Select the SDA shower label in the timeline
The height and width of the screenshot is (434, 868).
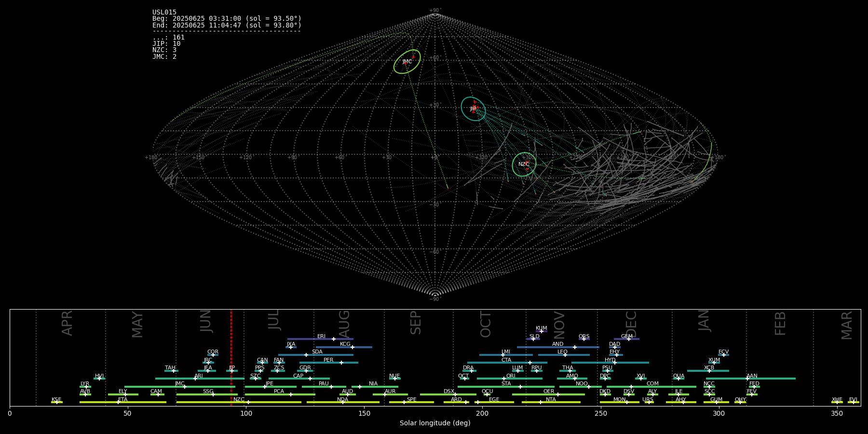[317, 352]
